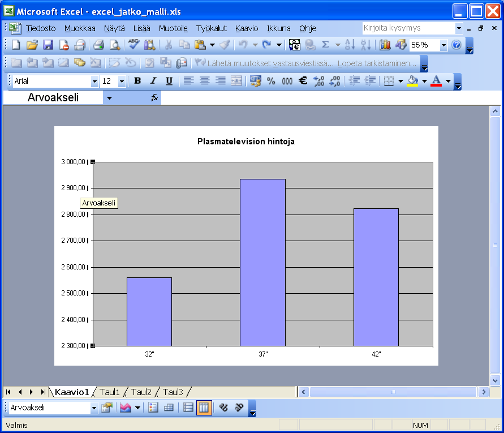504x433 pixels.
Task: Open the Kaavio menu
Action: 247,28
